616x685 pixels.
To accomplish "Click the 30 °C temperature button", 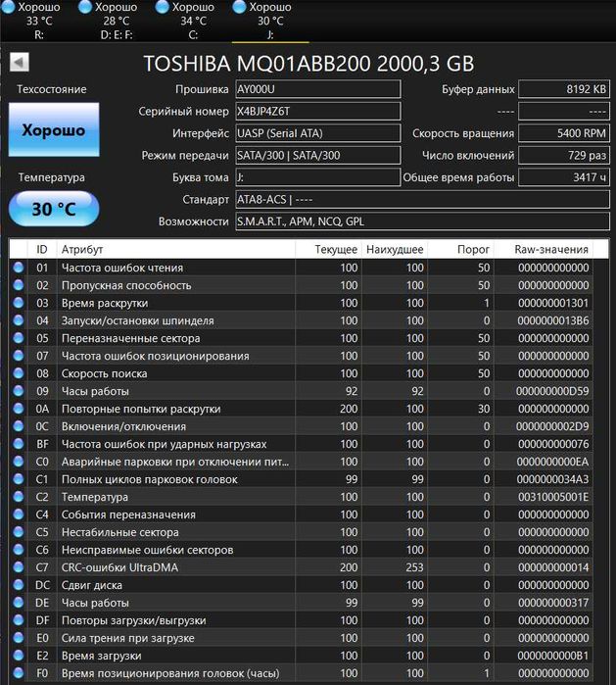I will pyautogui.click(x=54, y=209).
